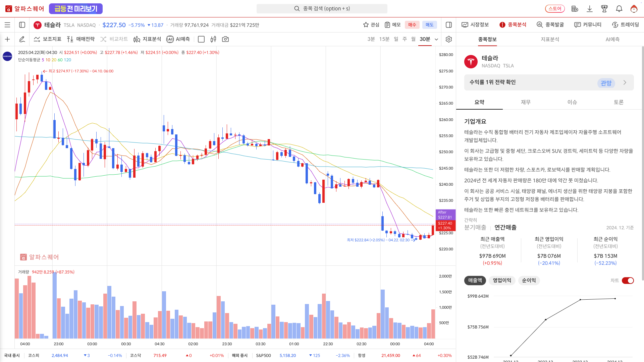The width and height of the screenshot is (644, 362).
Task: Open notifications bell icon
Action: tap(619, 9)
